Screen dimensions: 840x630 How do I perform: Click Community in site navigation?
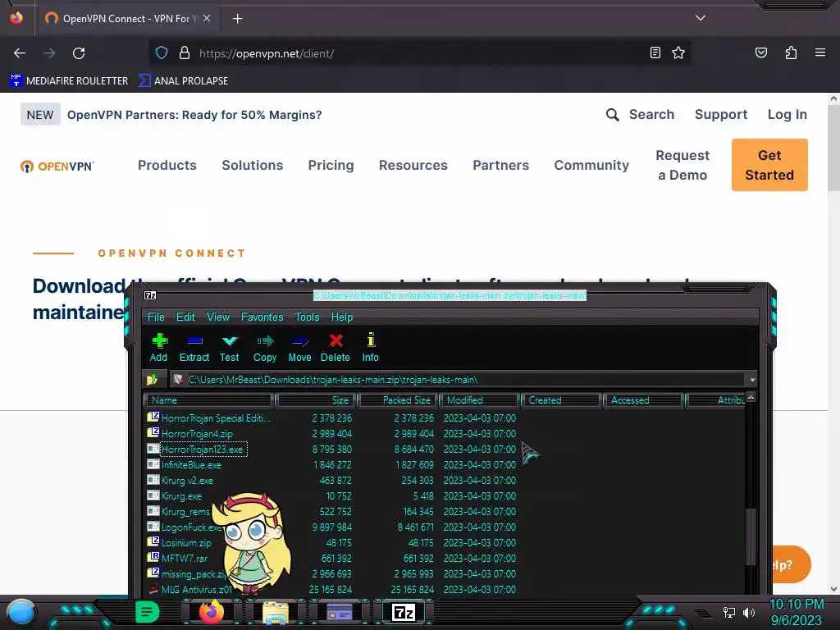coord(591,165)
